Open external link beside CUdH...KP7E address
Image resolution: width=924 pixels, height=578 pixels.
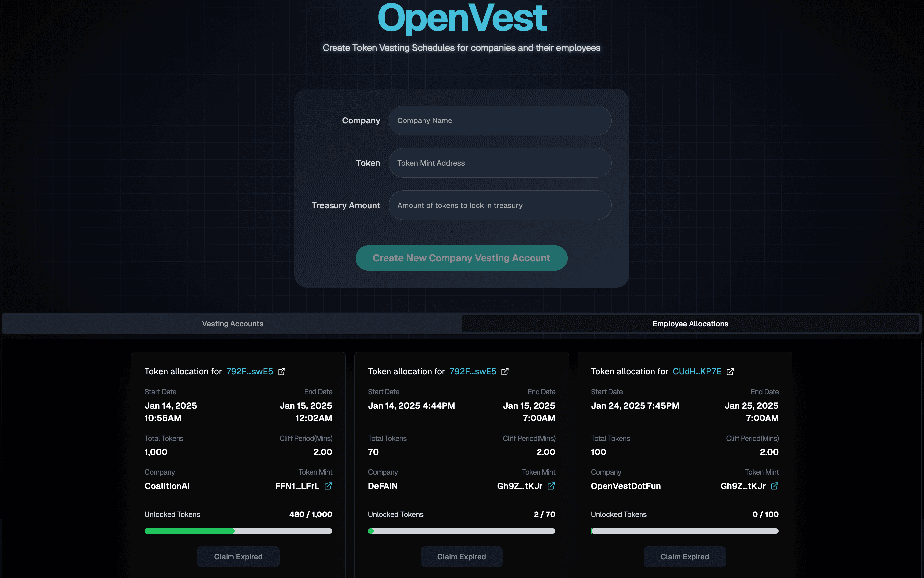tap(730, 371)
